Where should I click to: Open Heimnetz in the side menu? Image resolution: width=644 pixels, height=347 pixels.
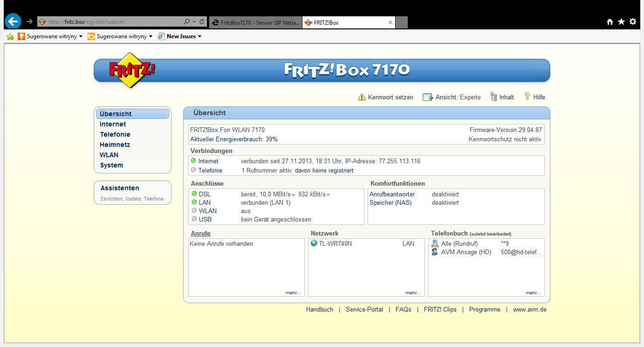pyautogui.click(x=115, y=145)
